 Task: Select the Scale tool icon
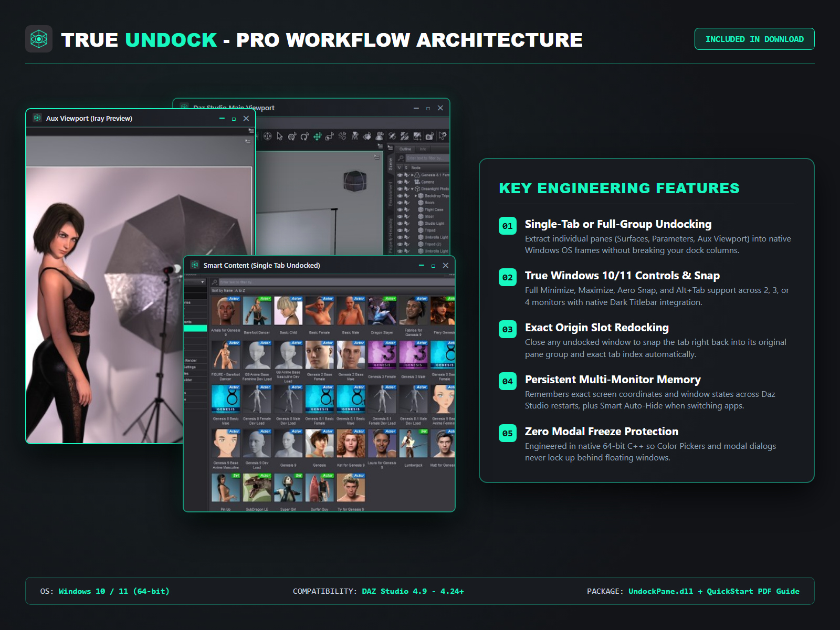329,136
